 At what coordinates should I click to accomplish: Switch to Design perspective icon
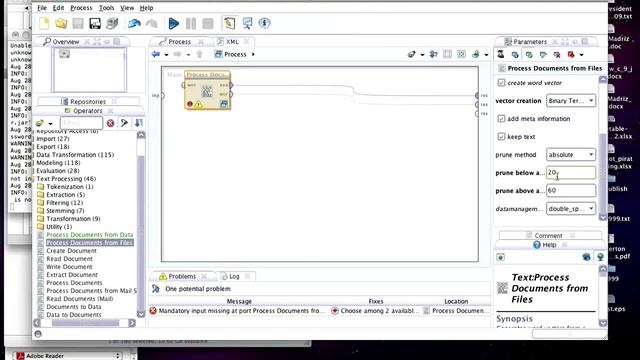(x=229, y=23)
